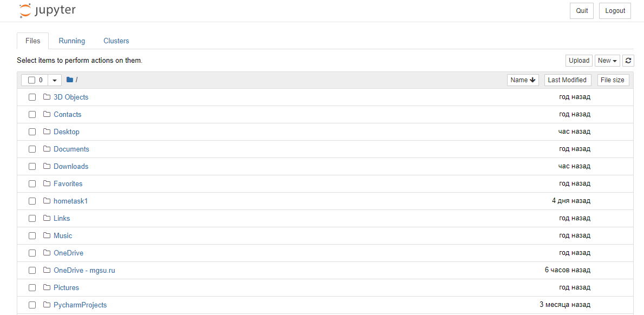Click the folder icon beside hometask1
644x315 pixels.
click(x=47, y=201)
